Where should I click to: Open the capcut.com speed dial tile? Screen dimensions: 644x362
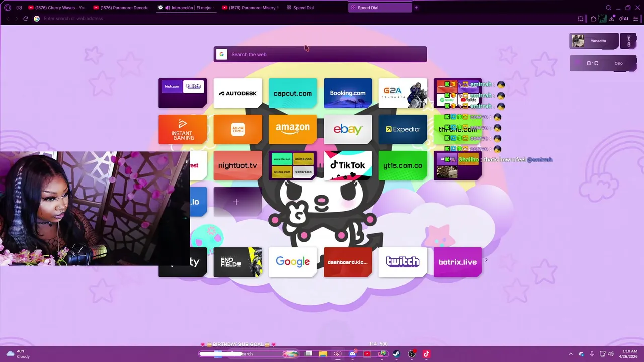293,93
